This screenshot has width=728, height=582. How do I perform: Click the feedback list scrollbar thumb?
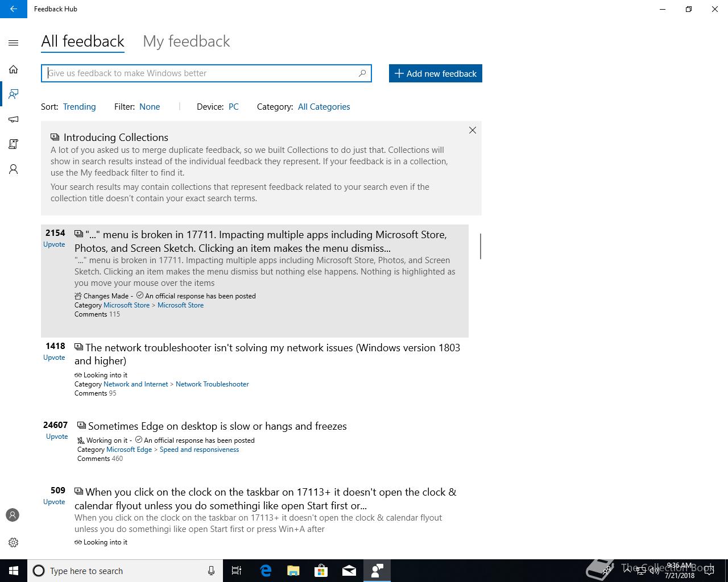[x=481, y=246]
